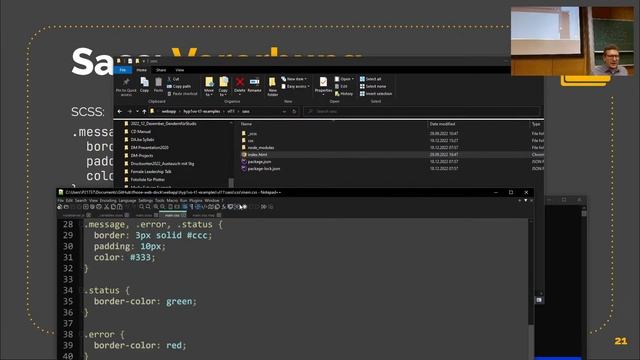Expand address bar history dropdown in Explorer
The width and height of the screenshot is (640, 360).
tap(284, 111)
